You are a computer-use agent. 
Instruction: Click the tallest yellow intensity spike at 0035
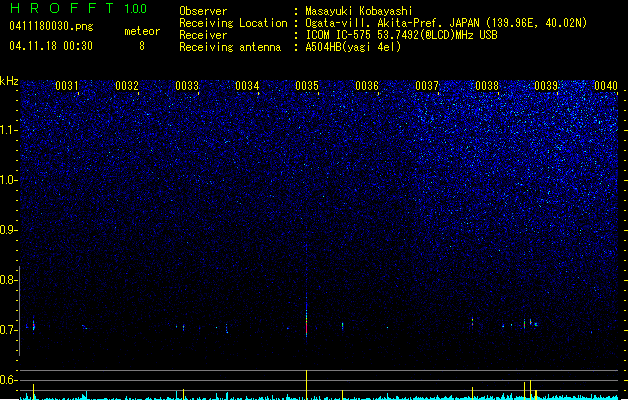306,385
